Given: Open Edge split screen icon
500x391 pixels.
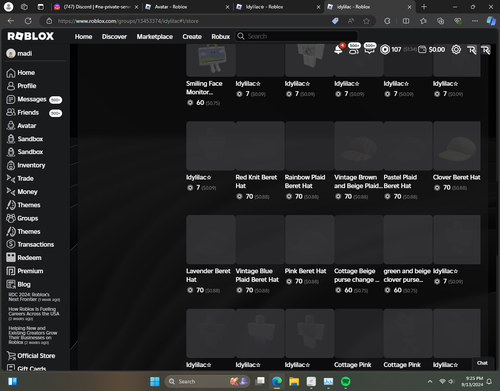Looking at the screenshot, I should (406, 21).
